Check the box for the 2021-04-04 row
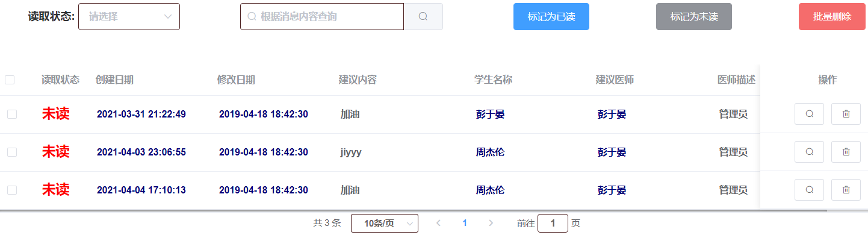868x235 pixels. (12, 190)
